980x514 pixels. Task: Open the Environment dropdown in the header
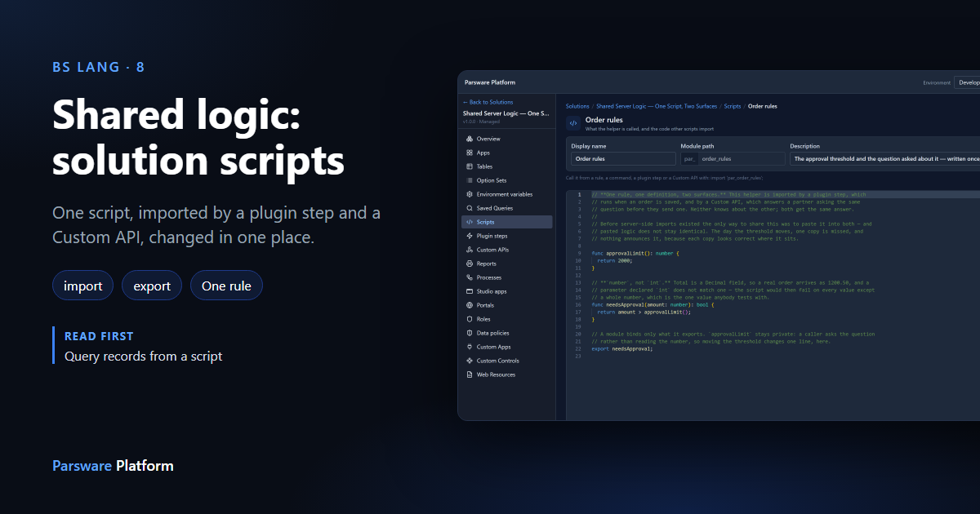point(967,82)
